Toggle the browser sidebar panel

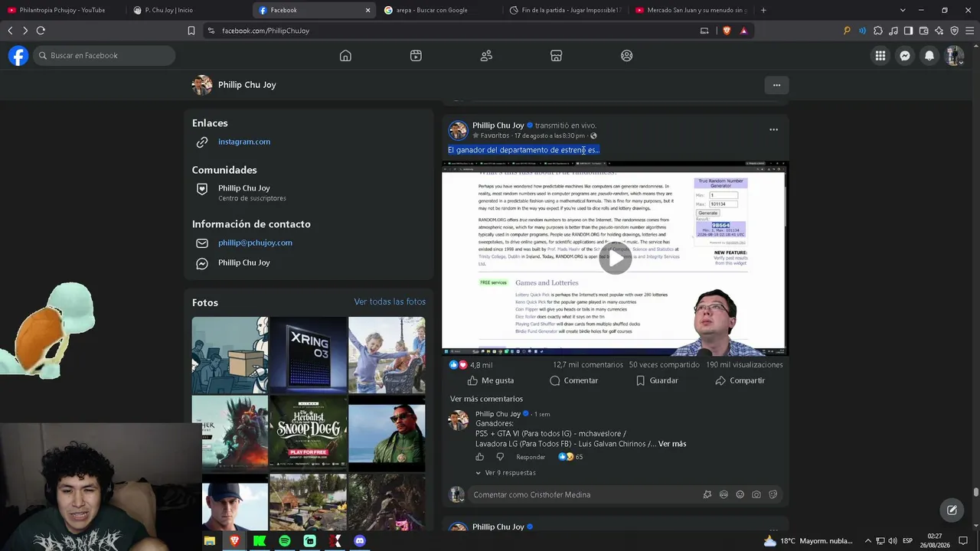pos(908,31)
